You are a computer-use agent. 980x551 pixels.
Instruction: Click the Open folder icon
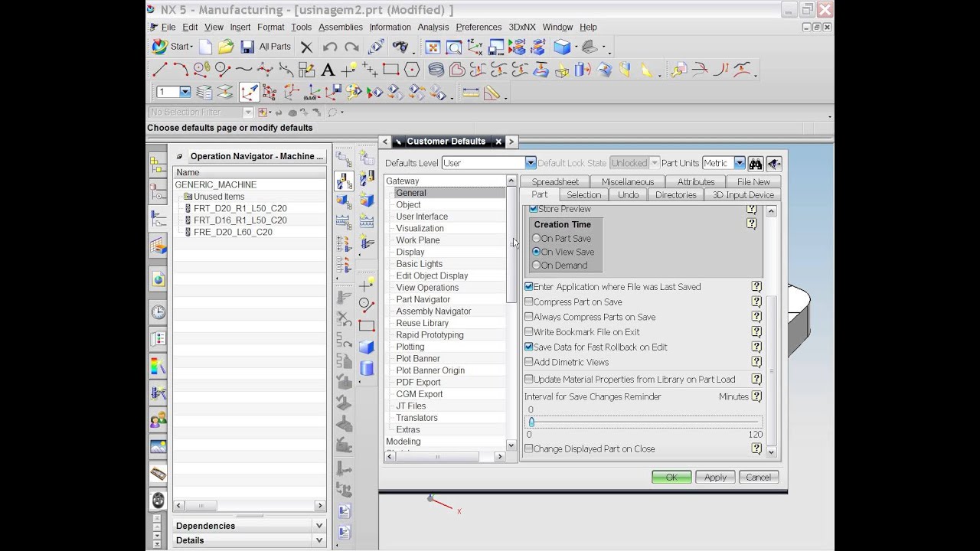pyautogui.click(x=226, y=47)
